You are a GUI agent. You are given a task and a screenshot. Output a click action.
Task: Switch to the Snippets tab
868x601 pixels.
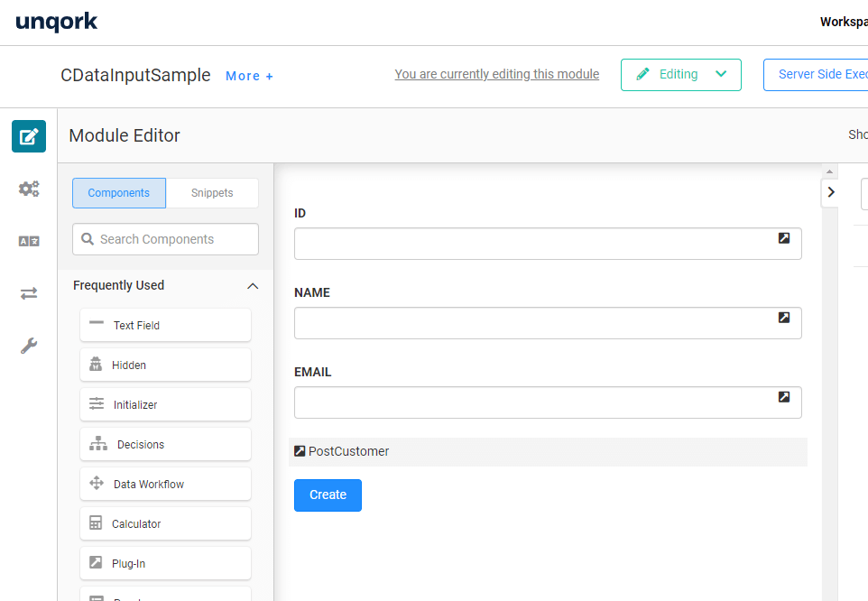pos(212,193)
